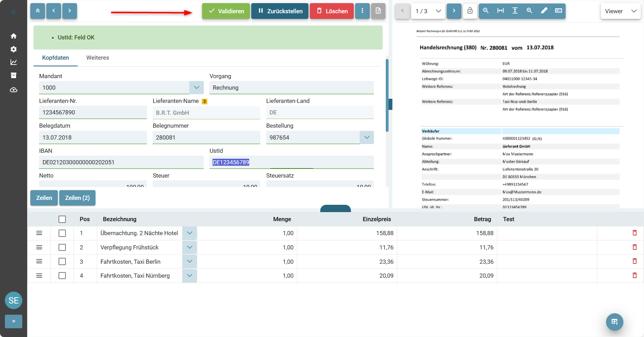The width and height of the screenshot is (644, 337).
Task: Delete row Fahrtkosten, Taxi Berlin
Action: click(x=635, y=261)
